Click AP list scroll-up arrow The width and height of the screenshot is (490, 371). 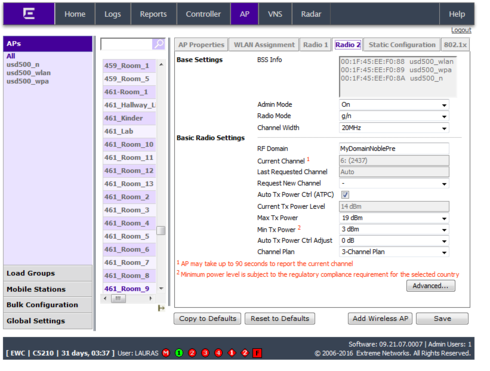coord(161,64)
